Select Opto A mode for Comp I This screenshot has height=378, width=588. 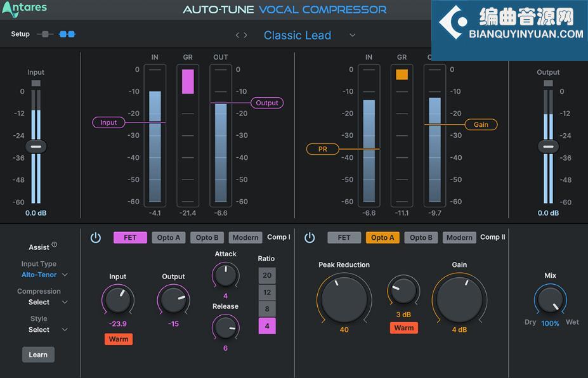tap(169, 238)
